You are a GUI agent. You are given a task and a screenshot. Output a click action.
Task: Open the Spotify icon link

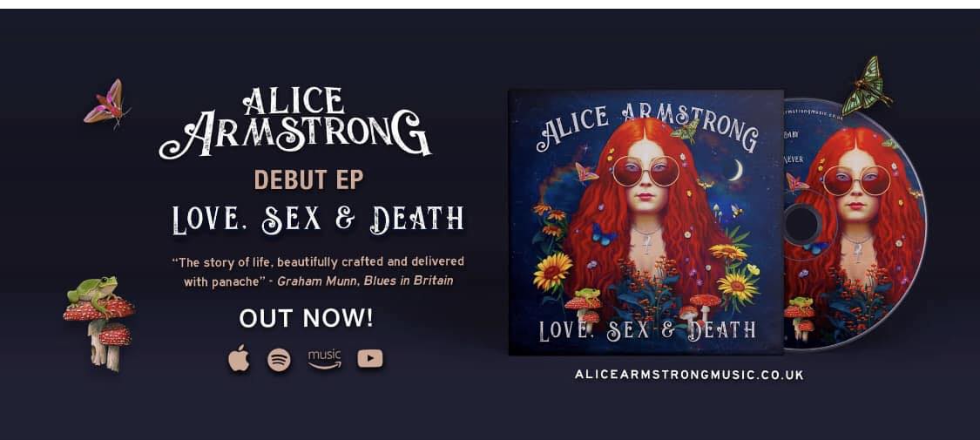(x=279, y=359)
